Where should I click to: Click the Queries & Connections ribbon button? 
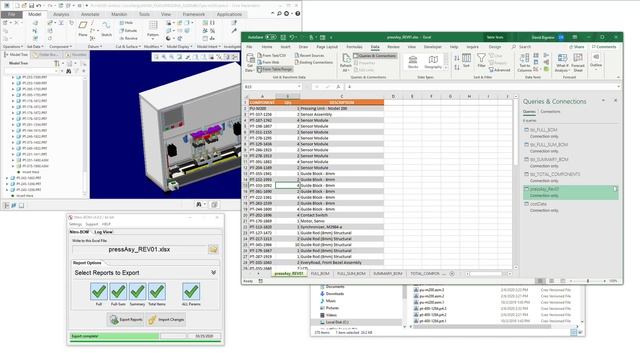(375, 56)
